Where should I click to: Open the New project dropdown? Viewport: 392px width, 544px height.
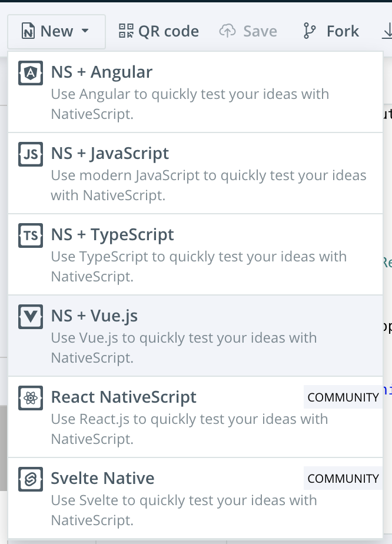[x=56, y=32]
